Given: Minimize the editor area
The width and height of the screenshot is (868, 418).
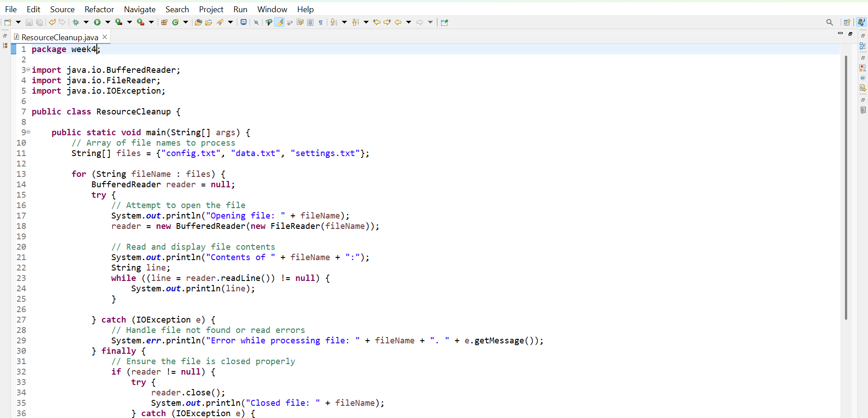Looking at the screenshot, I should pyautogui.click(x=840, y=33).
